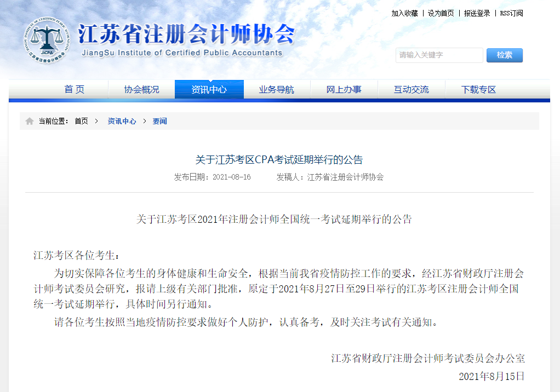560x392 pixels.
Task: Open the 要闻 breadcrumb link
Action: 159,121
